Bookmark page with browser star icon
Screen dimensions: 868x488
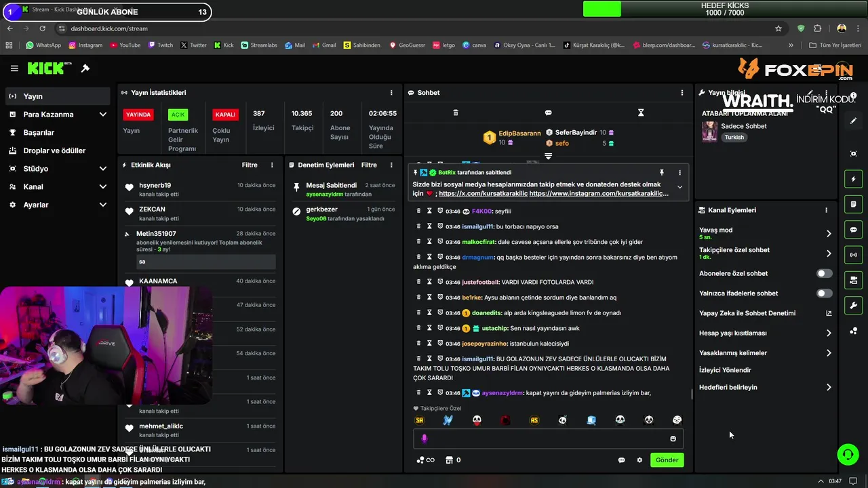tap(778, 28)
